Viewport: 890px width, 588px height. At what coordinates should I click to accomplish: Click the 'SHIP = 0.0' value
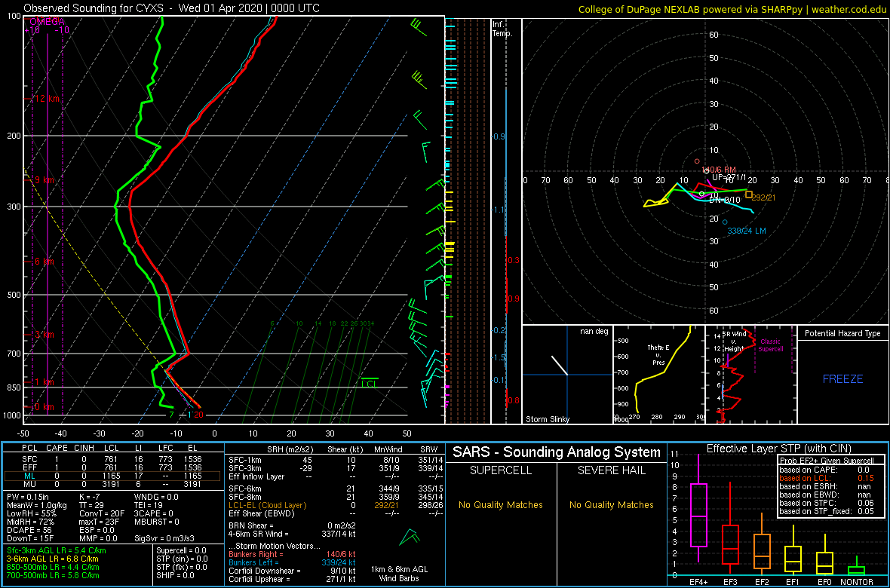point(176,575)
